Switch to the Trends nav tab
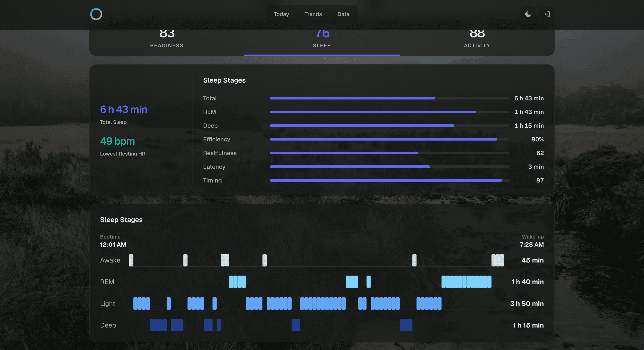Viewport: 644px width, 350px height. 313,14
